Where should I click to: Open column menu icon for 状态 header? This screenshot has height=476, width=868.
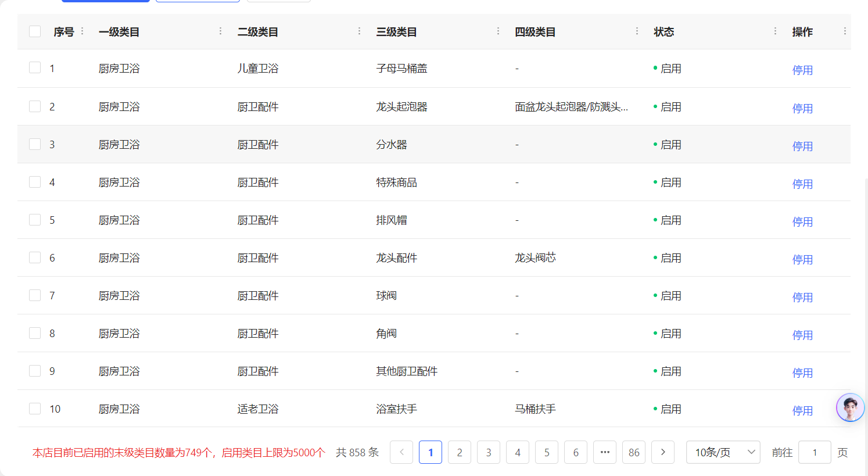775,31
